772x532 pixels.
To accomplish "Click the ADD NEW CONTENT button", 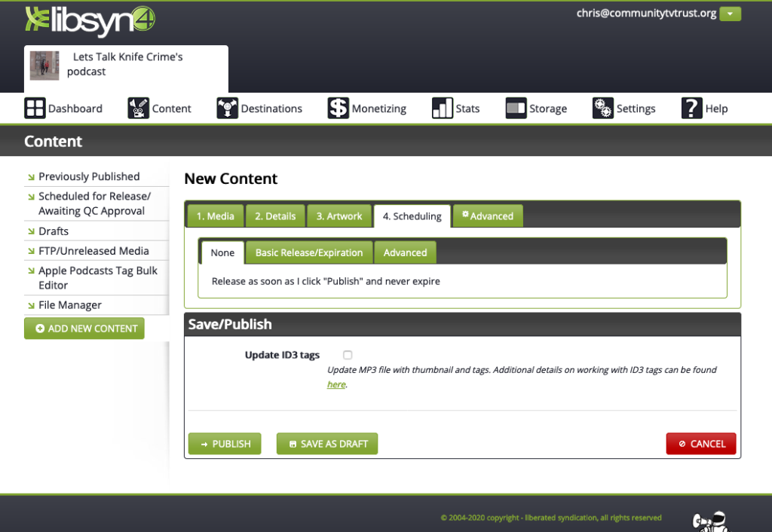I will click(84, 329).
